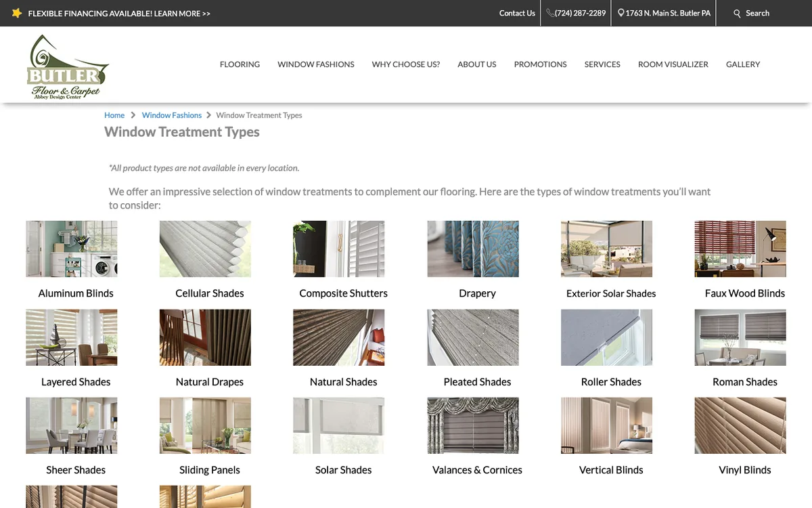The image size is (812, 508).
Task: Click the Valances & Cornices text label
Action: pos(477,470)
